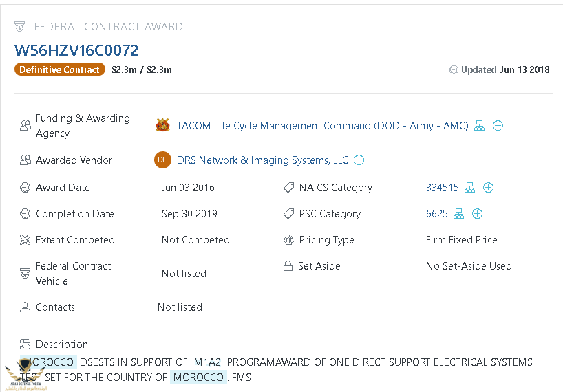The image size is (563, 392).
Task: Click the Updated Jun 13 2018 text
Action: click(505, 69)
